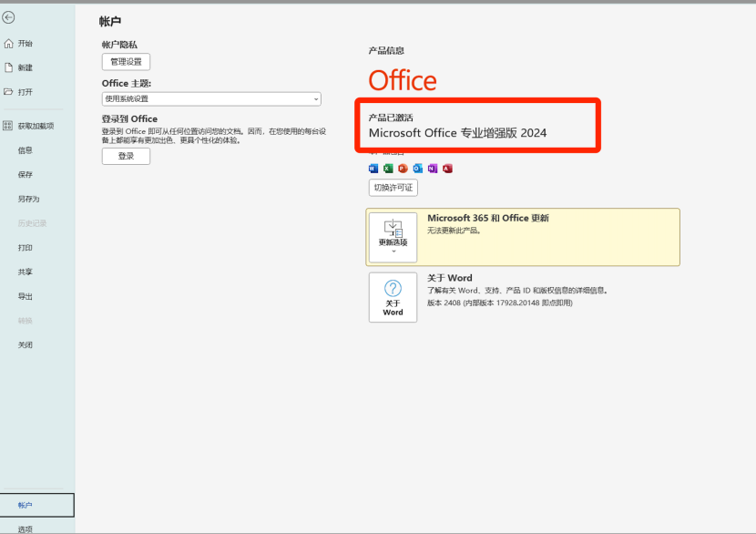The image size is (756, 534).
Task: Click the Outlook product icon
Action: click(417, 169)
